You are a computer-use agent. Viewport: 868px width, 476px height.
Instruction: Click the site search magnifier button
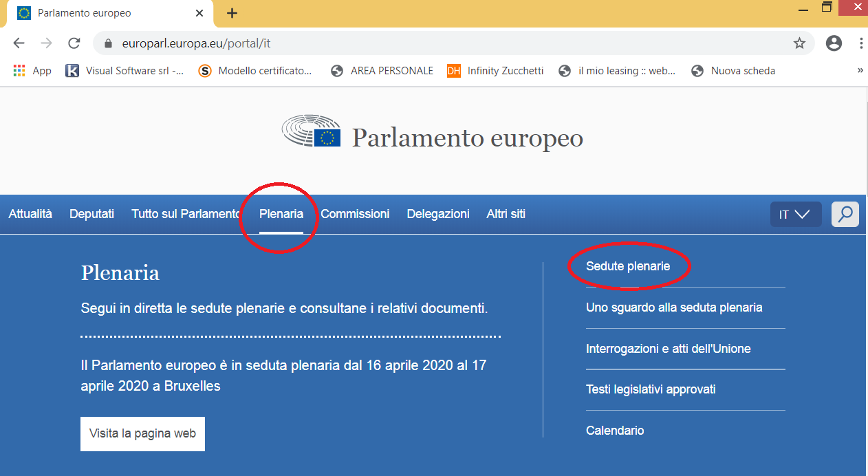(845, 214)
